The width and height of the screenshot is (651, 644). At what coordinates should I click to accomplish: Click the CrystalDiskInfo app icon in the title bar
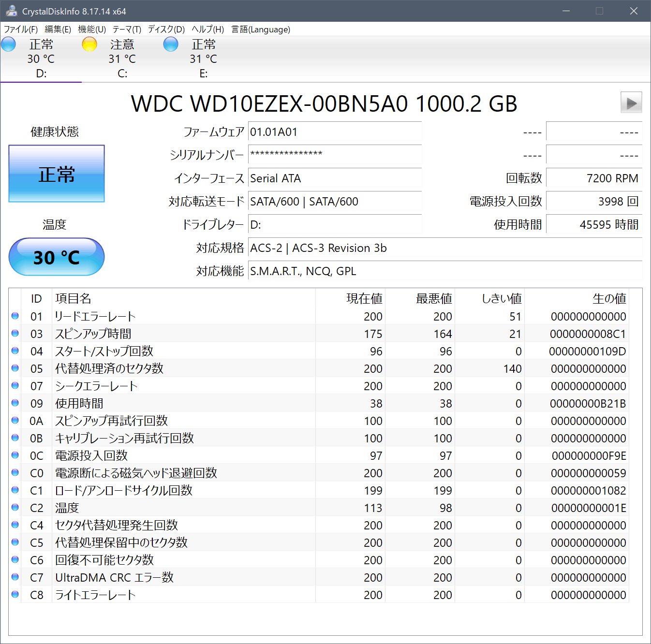click(12, 11)
